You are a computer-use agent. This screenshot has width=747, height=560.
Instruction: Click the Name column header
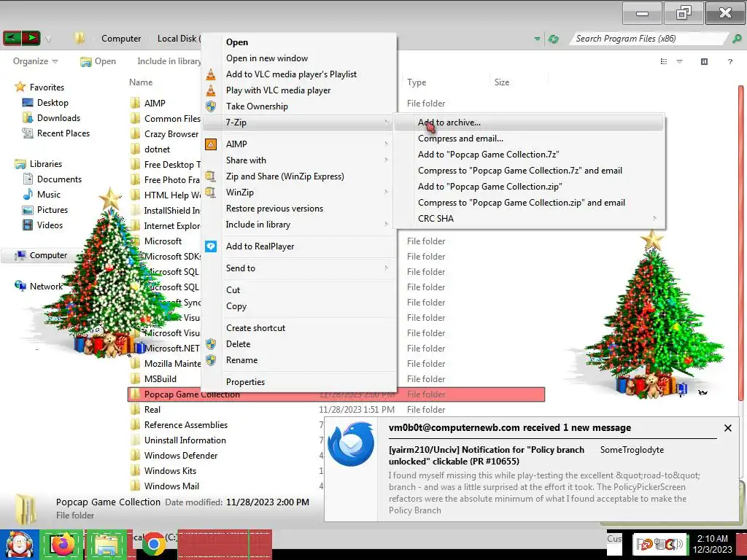[x=141, y=82]
